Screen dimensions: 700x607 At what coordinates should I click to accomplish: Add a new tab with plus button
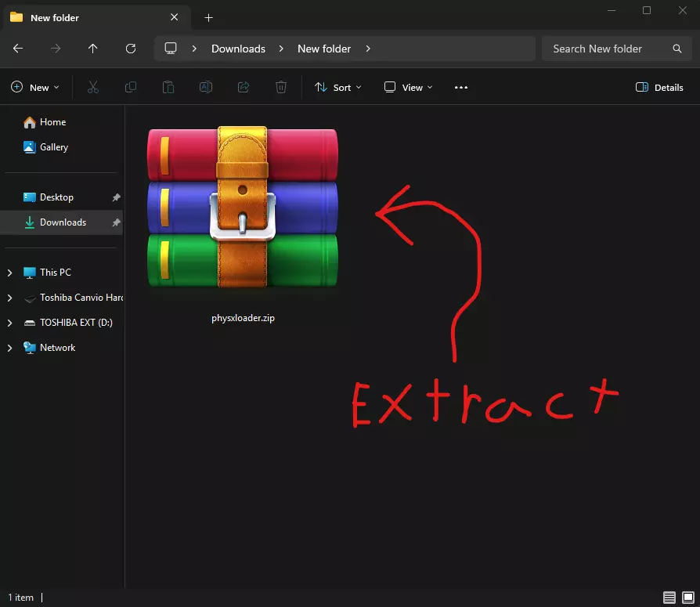pos(208,18)
